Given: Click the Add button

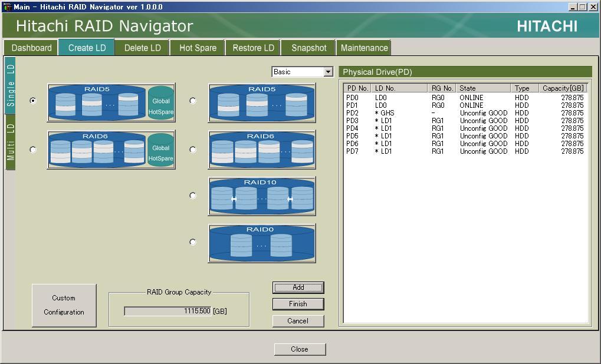Looking at the screenshot, I should 298,287.
